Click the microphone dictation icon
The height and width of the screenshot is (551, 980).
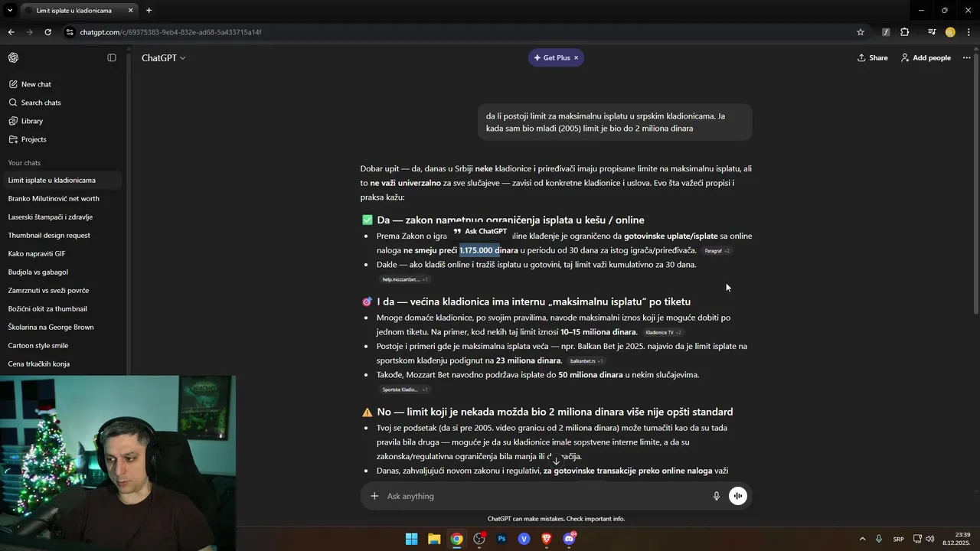coord(717,496)
